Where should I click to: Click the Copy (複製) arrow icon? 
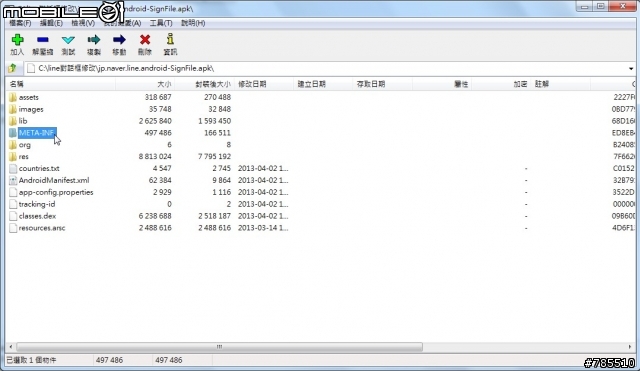[x=93, y=40]
